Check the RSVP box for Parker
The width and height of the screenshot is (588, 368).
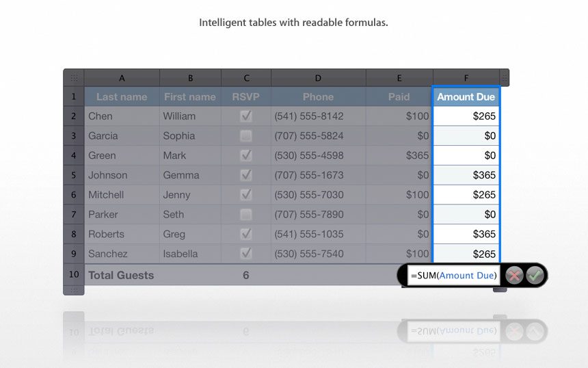246,215
